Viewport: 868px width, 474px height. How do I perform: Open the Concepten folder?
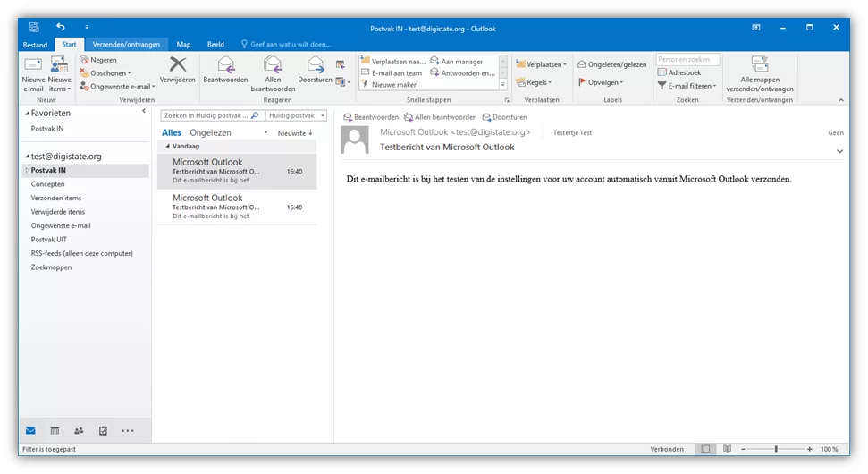coord(48,184)
